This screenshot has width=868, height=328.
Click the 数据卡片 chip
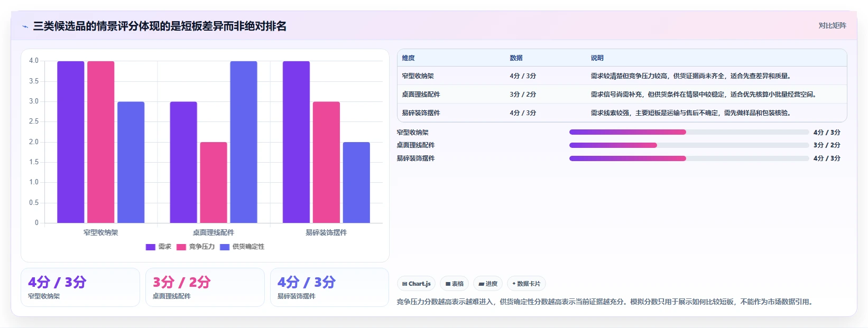click(x=527, y=284)
